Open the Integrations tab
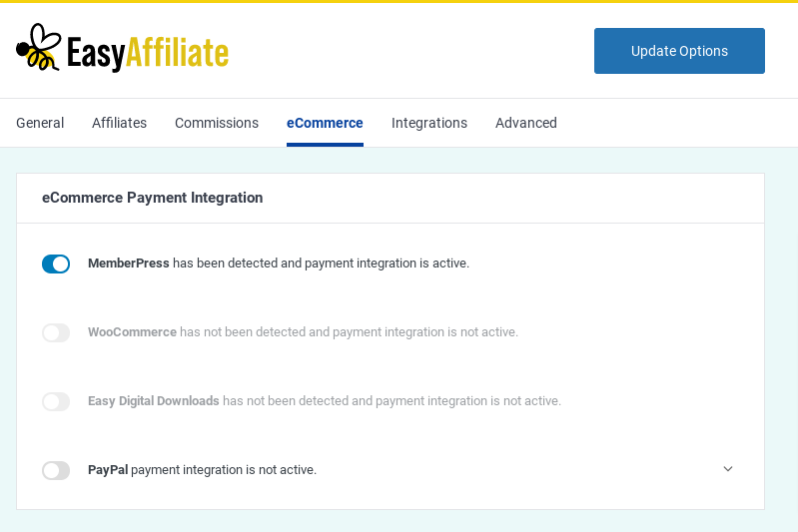 (x=429, y=123)
